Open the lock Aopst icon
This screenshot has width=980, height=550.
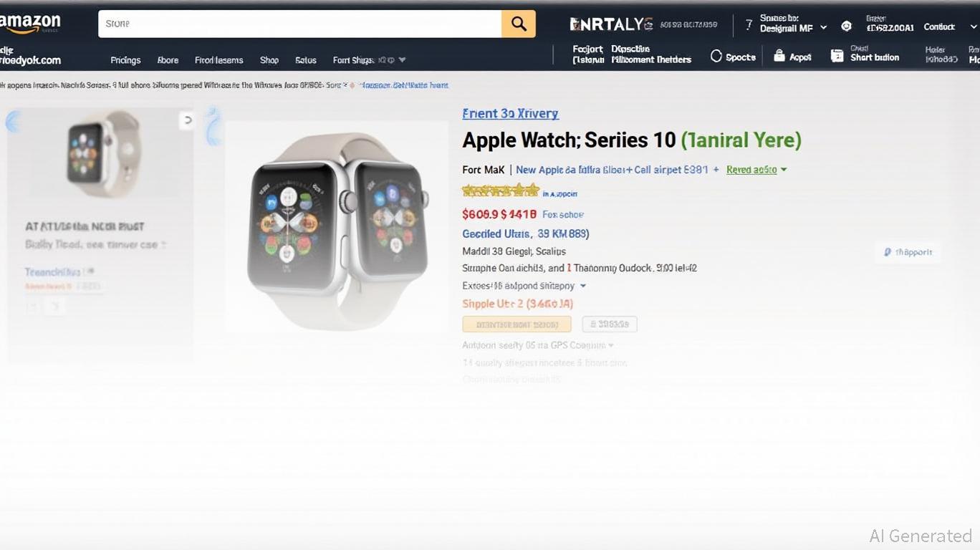click(x=779, y=56)
